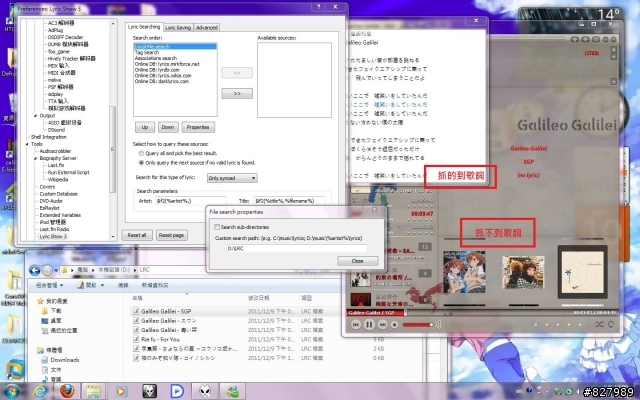Viewport: 640px width, 400px height.
Task: Select the two-girls photo album cover
Action: tap(523, 272)
